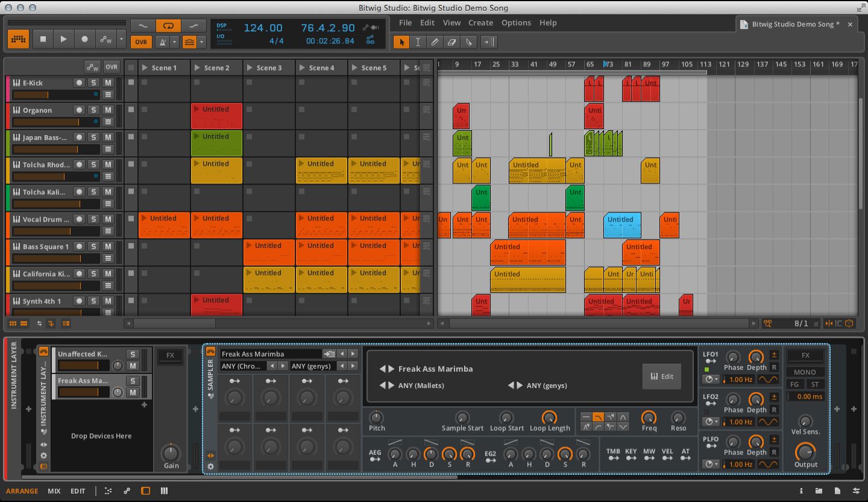868x502 pixels.
Task: Launch Scene 5
Action: pyautogui.click(x=355, y=68)
